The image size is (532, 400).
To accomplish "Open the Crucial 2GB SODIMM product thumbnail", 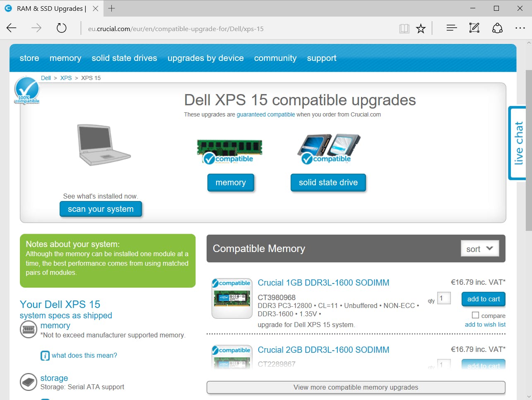I will (x=232, y=357).
